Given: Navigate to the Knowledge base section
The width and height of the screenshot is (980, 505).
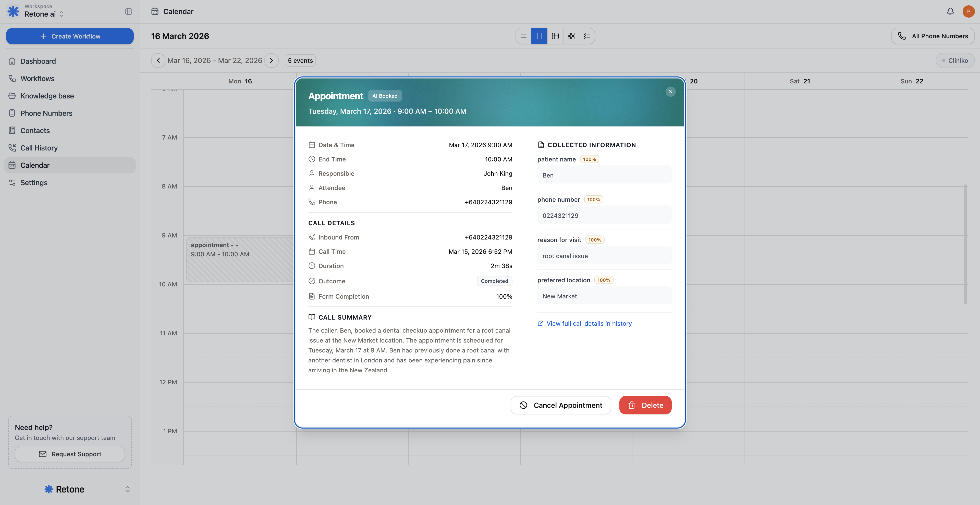Looking at the screenshot, I should coord(47,96).
